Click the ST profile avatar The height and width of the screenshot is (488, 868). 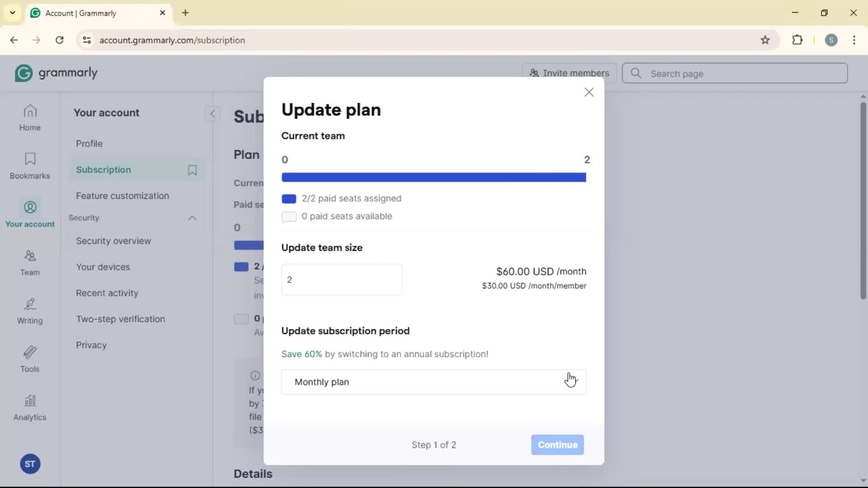click(x=30, y=464)
